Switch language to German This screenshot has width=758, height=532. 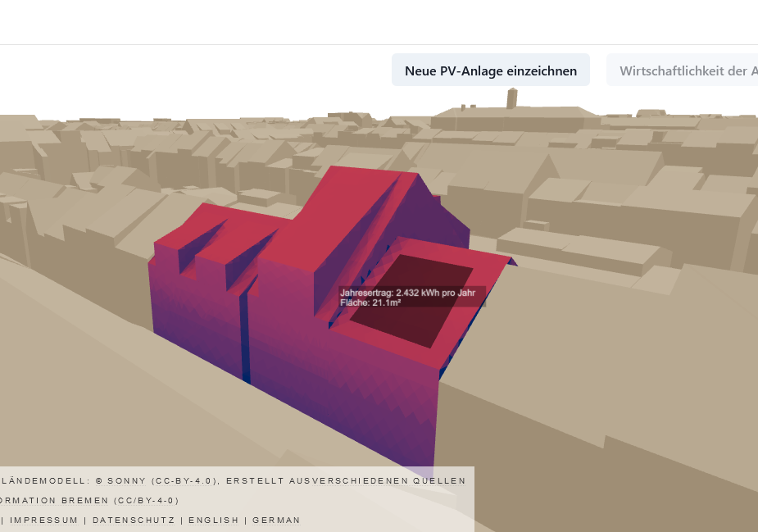pyautogui.click(x=276, y=520)
